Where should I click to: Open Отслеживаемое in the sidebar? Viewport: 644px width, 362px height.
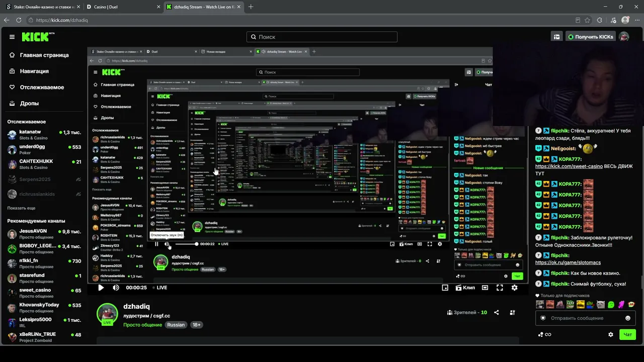pyautogui.click(x=37, y=87)
